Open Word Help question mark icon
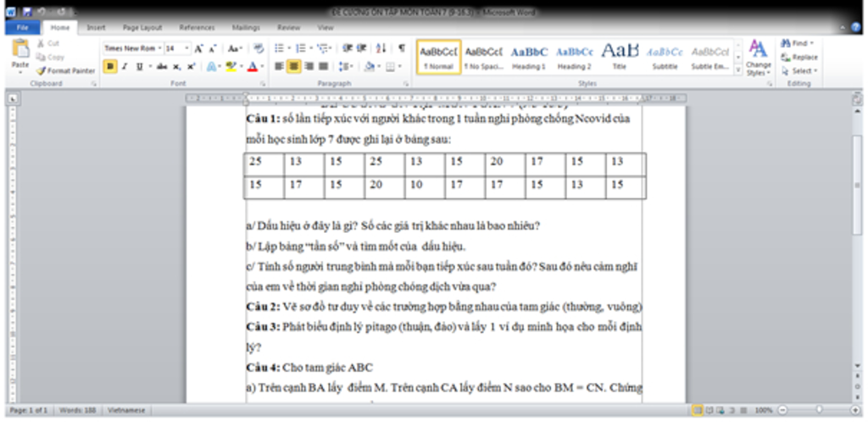The width and height of the screenshot is (868, 422). (x=857, y=27)
